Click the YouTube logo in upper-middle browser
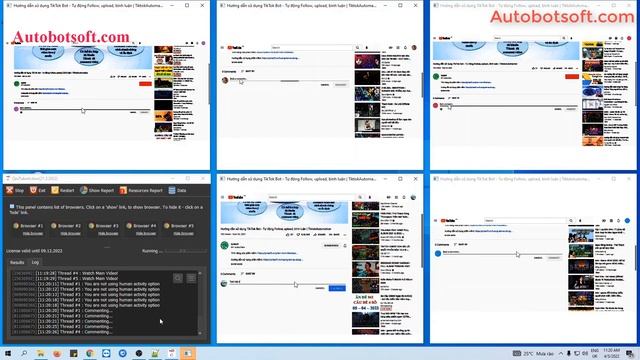This screenshot has height=360, width=640. (235, 47)
